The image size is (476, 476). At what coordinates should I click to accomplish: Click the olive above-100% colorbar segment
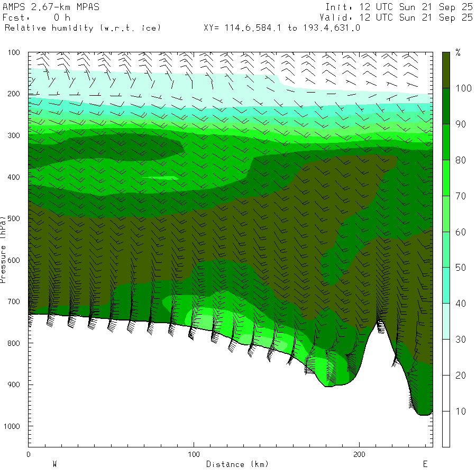[446, 70]
